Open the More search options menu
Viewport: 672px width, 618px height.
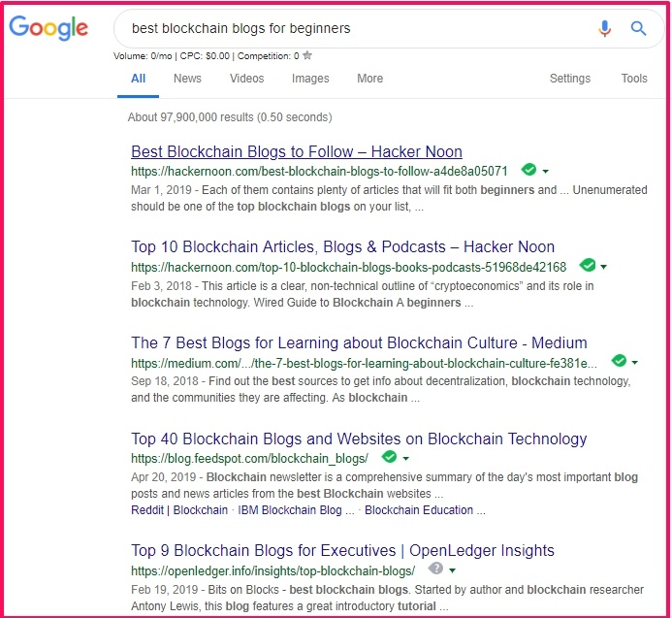click(369, 79)
